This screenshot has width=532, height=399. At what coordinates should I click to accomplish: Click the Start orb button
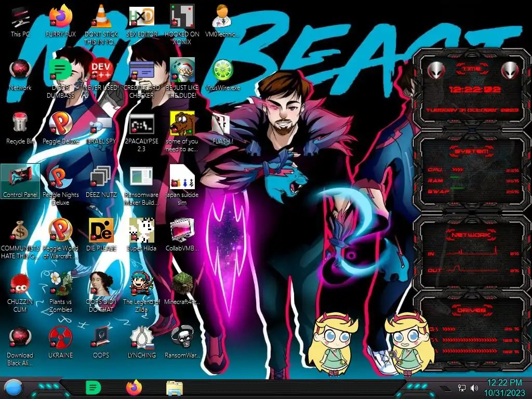pyautogui.click(x=14, y=388)
